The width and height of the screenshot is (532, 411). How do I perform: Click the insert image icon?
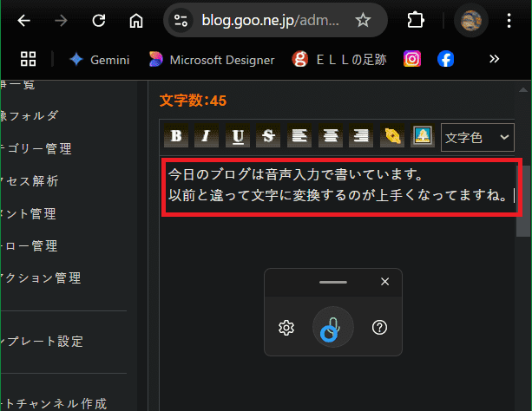[x=423, y=136]
